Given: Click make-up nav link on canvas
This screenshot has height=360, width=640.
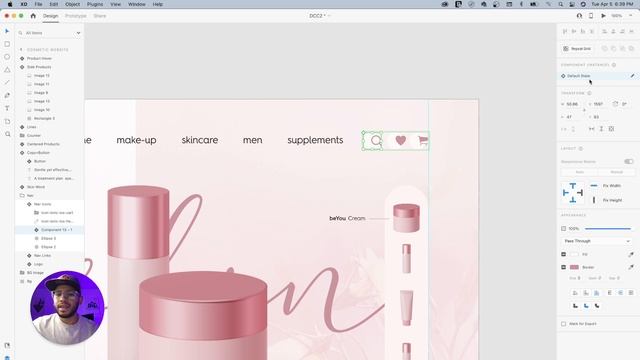Looking at the screenshot, I should 136,140.
